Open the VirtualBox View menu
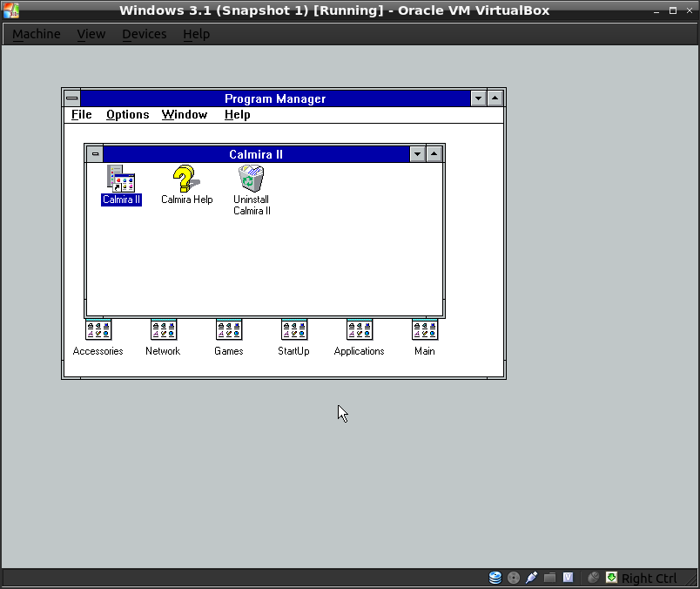 [91, 34]
